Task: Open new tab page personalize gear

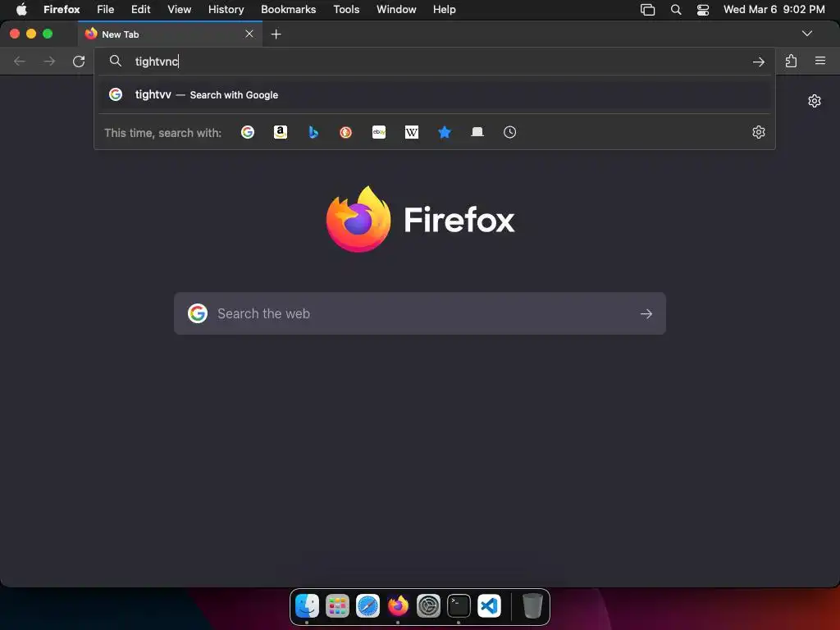Action: [815, 101]
